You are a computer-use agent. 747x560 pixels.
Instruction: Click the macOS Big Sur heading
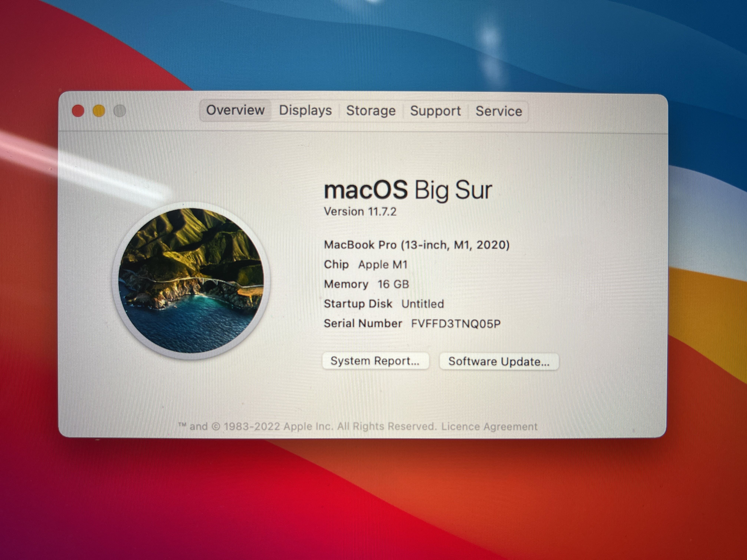coord(408,190)
